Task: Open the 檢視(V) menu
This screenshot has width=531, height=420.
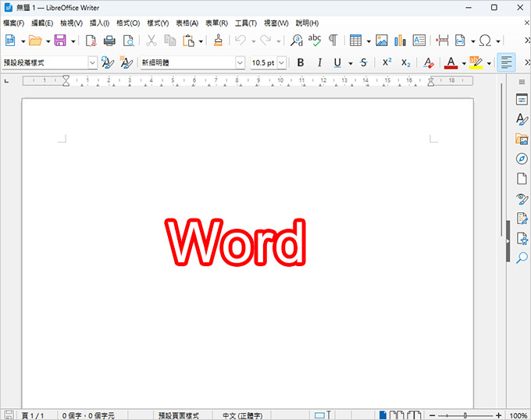Action: 72,23
